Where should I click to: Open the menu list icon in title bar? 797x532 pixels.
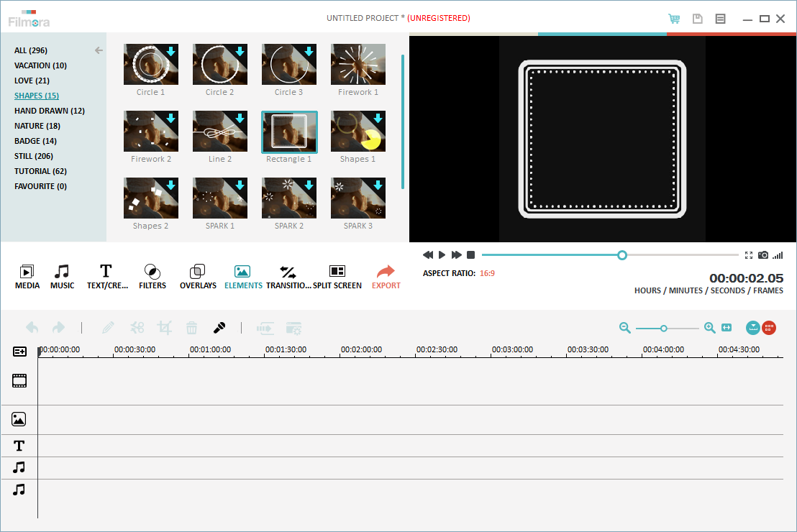pos(720,19)
